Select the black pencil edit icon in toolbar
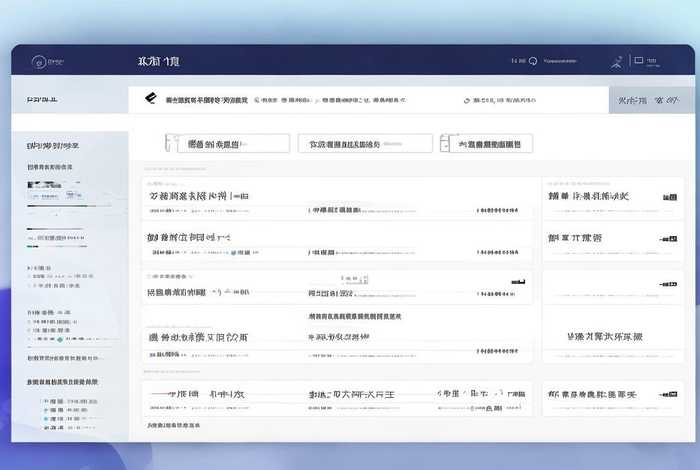The width and height of the screenshot is (700, 470). [x=151, y=98]
